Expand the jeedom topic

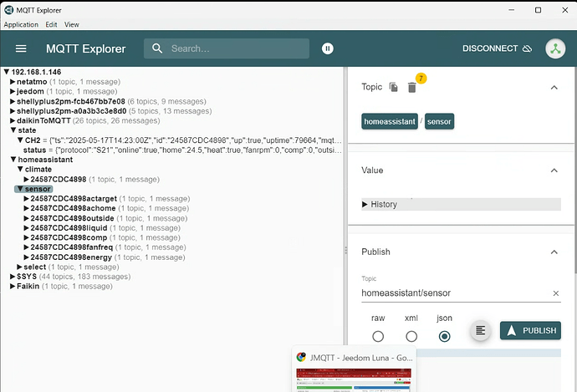pyautogui.click(x=13, y=91)
